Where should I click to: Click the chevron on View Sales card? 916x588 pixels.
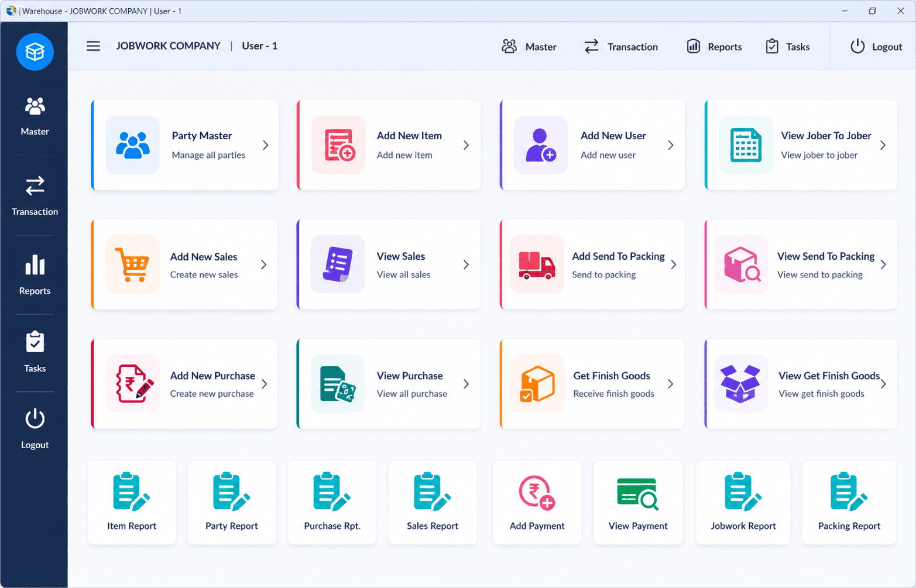(466, 265)
